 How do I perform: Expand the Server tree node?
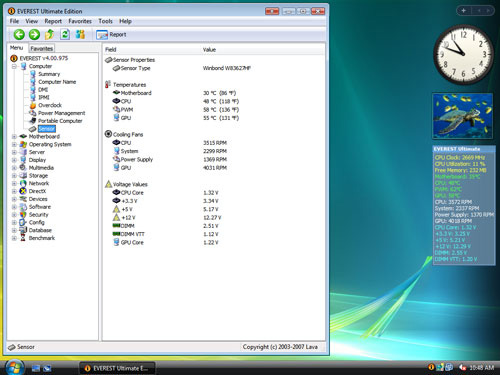tap(14, 152)
